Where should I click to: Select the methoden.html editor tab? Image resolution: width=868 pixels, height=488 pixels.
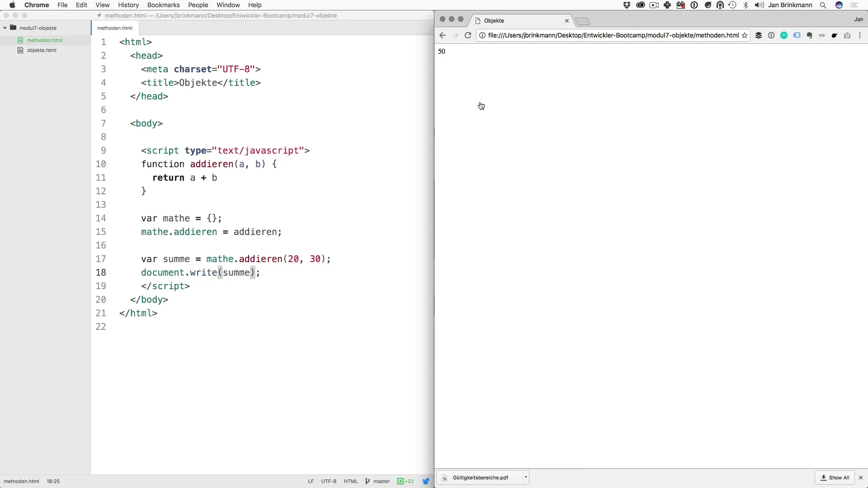(115, 28)
